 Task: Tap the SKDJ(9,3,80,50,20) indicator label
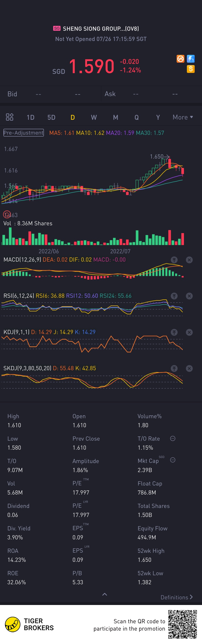click(x=27, y=368)
